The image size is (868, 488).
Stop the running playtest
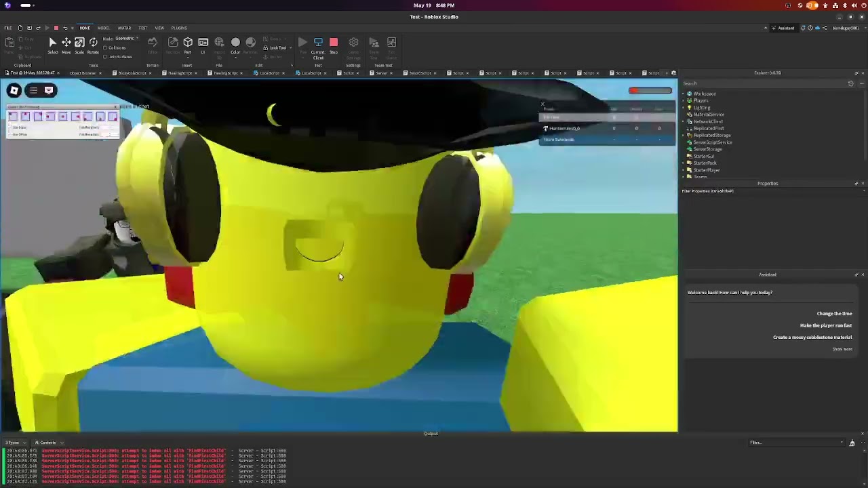point(334,45)
